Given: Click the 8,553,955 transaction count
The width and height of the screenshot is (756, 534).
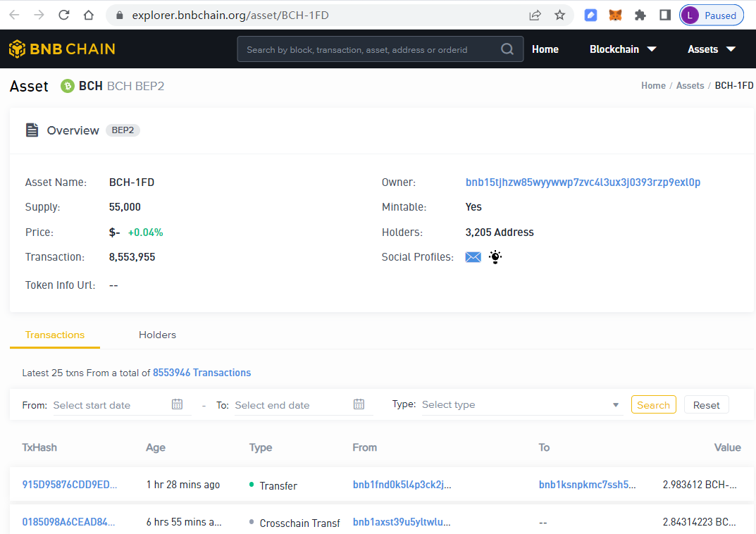Looking at the screenshot, I should (x=132, y=257).
